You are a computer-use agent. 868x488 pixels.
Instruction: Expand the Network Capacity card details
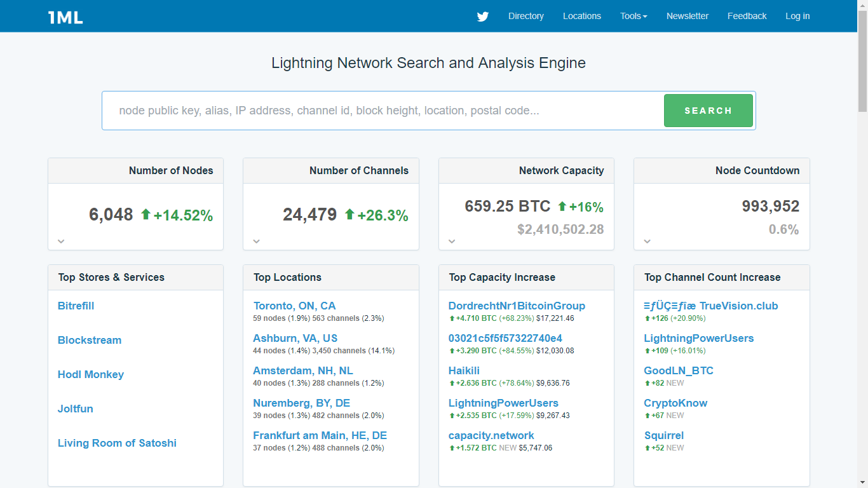[452, 241]
